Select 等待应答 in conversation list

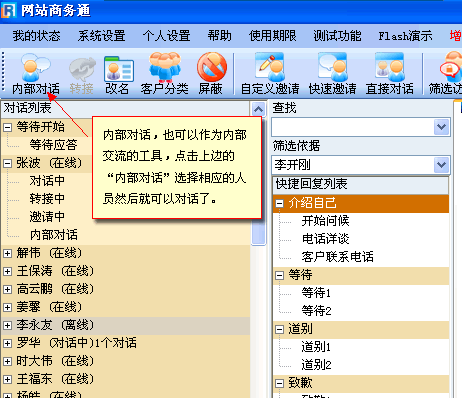pos(53,145)
